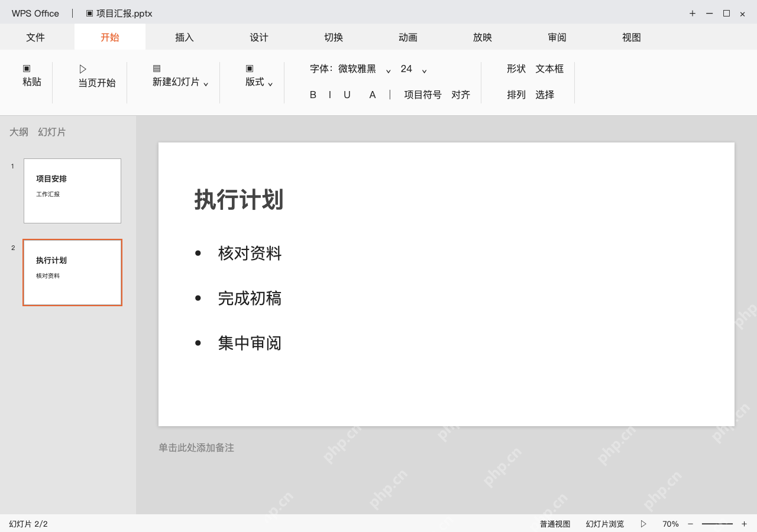Image resolution: width=757 pixels, height=532 pixels.
Task: Click the status bar play slideshow icon
Action: 643,524
